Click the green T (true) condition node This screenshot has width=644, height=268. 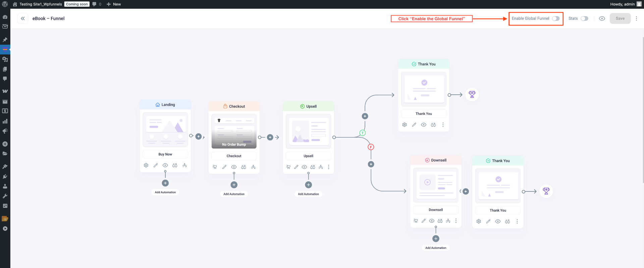pos(363,133)
